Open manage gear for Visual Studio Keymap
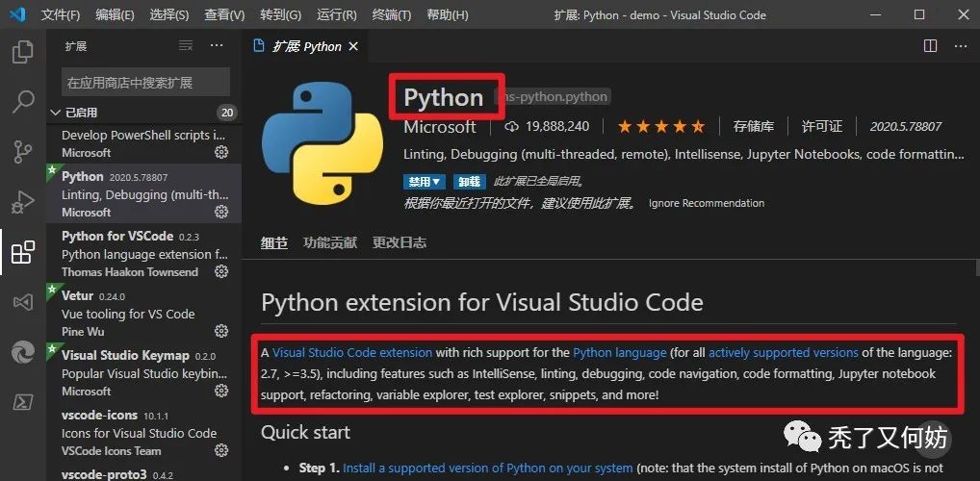The height and width of the screenshot is (481, 980). [x=221, y=391]
